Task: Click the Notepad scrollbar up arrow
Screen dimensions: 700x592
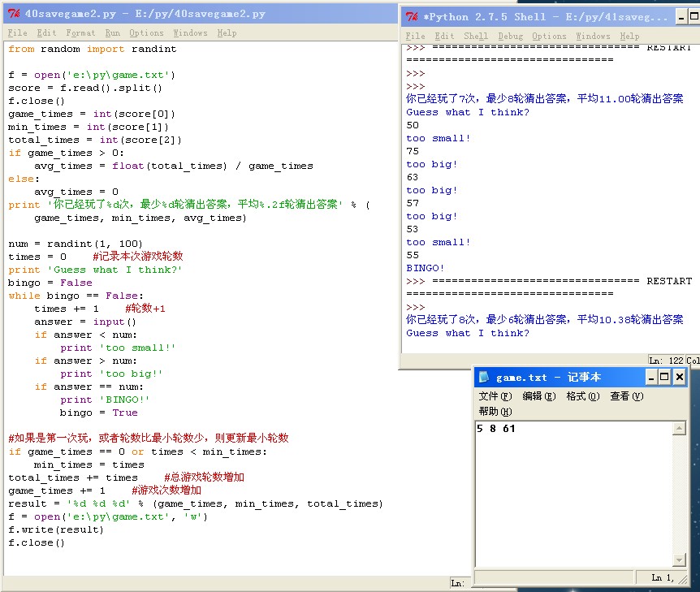Action: [x=679, y=427]
